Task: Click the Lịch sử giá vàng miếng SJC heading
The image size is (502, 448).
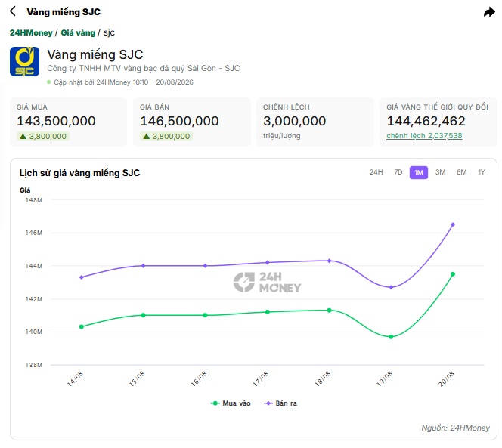Action: coord(79,173)
